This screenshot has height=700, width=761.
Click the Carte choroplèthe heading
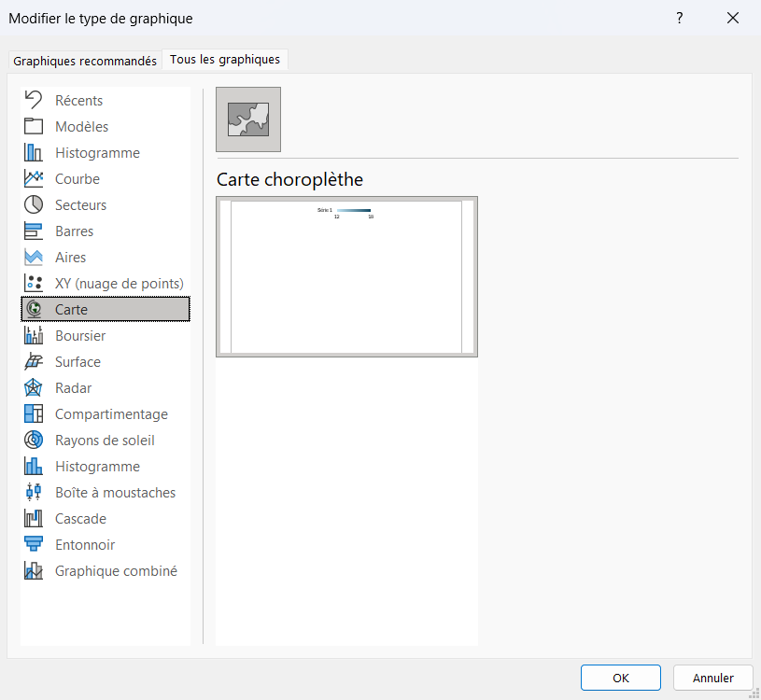coord(289,179)
